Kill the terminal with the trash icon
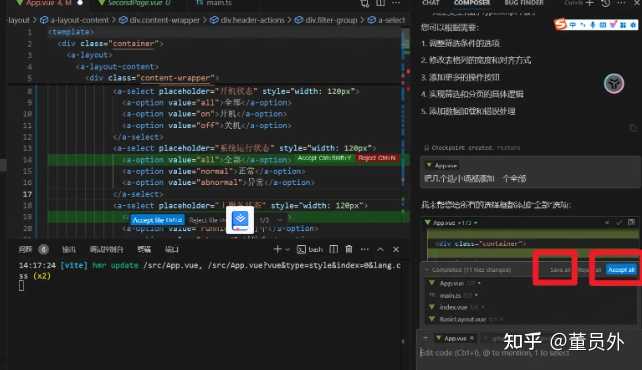The height and width of the screenshot is (370, 642). [349, 249]
